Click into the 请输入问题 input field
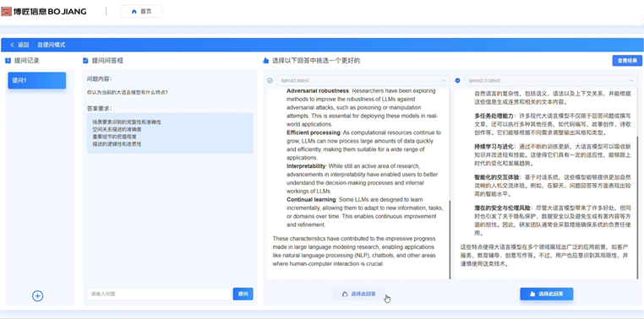The height and width of the screenshot is (319, 644). (159, 294)
